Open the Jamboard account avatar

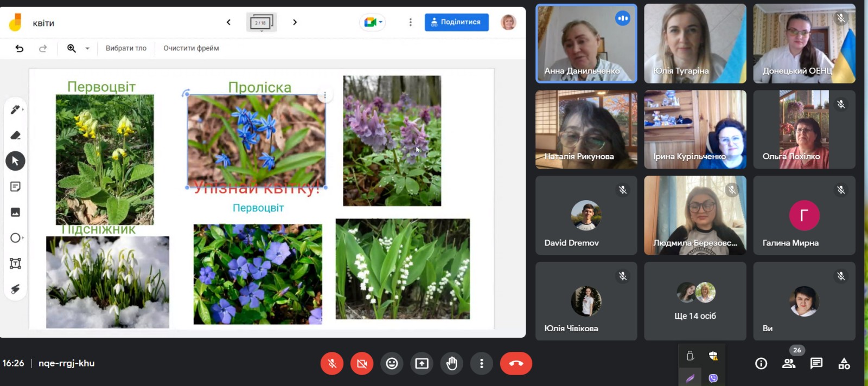[x=508, y=22]
